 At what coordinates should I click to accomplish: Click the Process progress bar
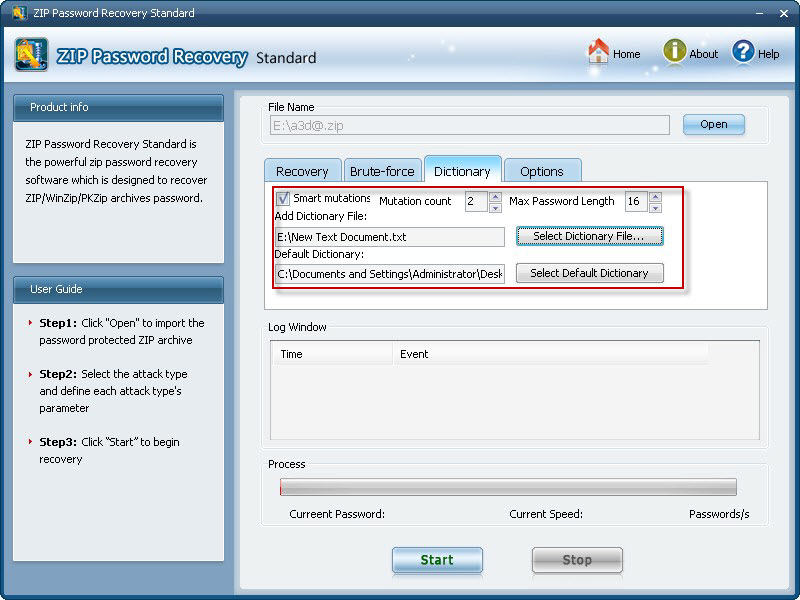[x=508, y=487]
